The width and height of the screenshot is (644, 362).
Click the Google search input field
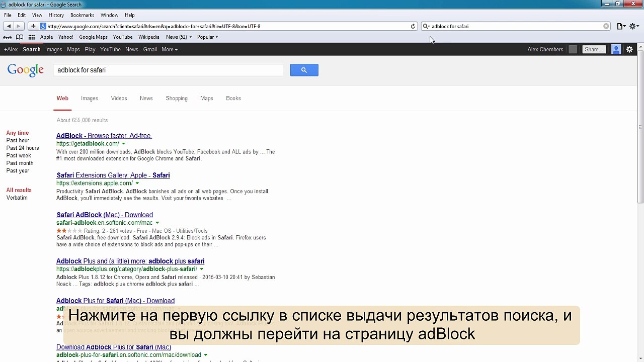pyautogui.click(x=168, y=70)
